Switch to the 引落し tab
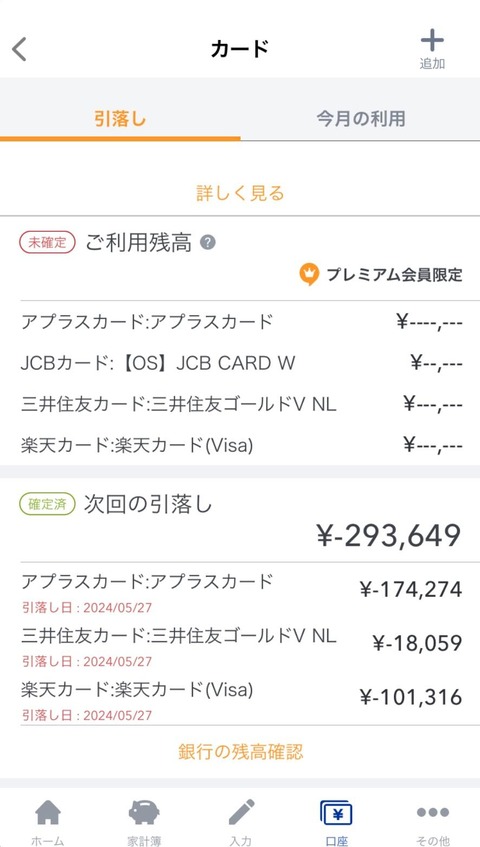Screen dimensions: 480x847 (120, 118)
